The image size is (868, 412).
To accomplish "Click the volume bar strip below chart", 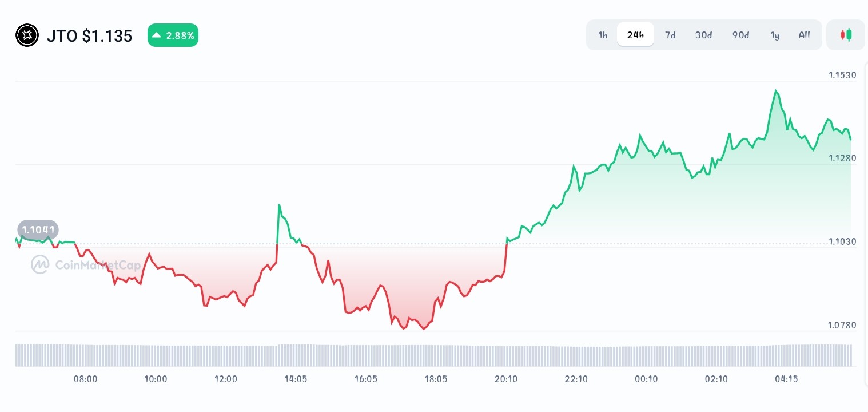I will (434, 355).
